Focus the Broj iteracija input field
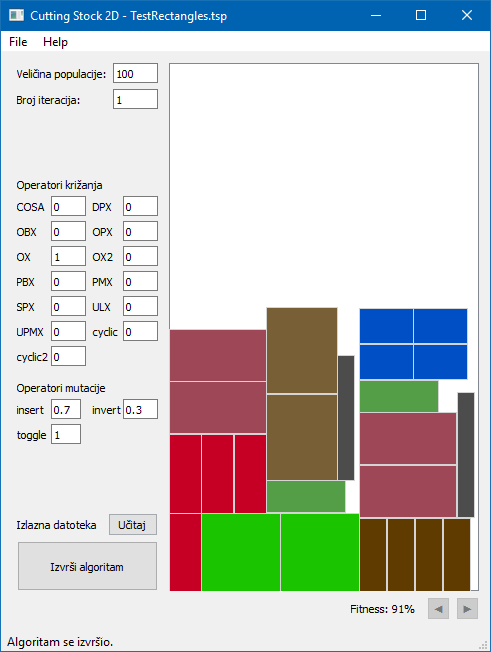Image resolution: width=491 pixels, height=652 pixels. click(x=136, y=99)
